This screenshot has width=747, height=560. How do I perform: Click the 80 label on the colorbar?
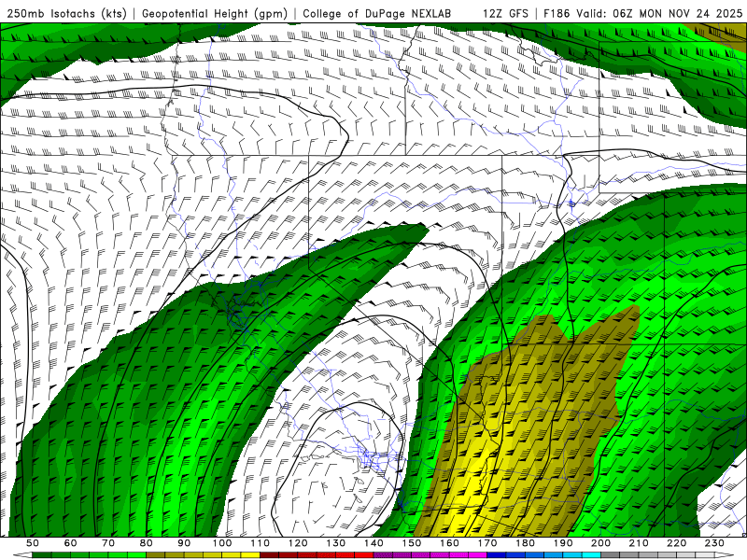[146, 543]
